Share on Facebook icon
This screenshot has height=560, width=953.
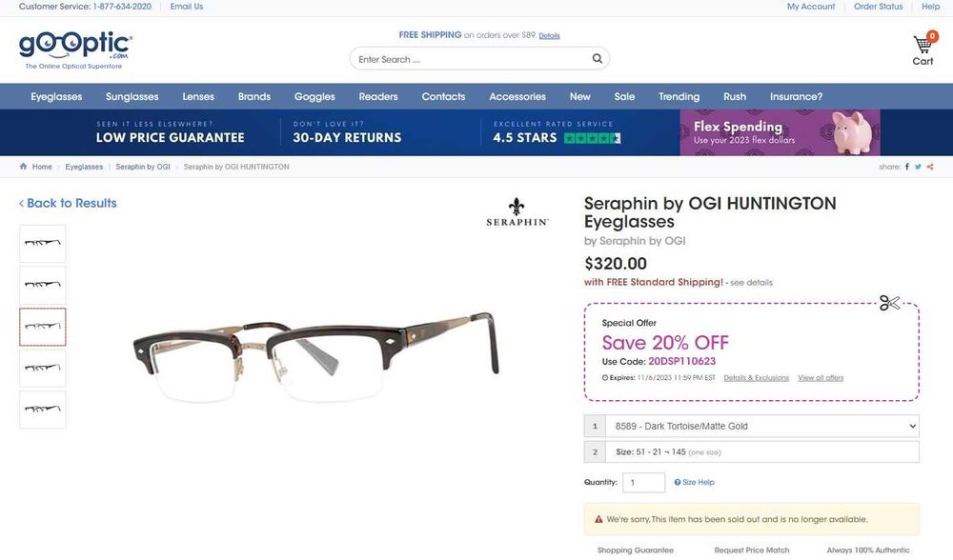[x=907, y=167]
